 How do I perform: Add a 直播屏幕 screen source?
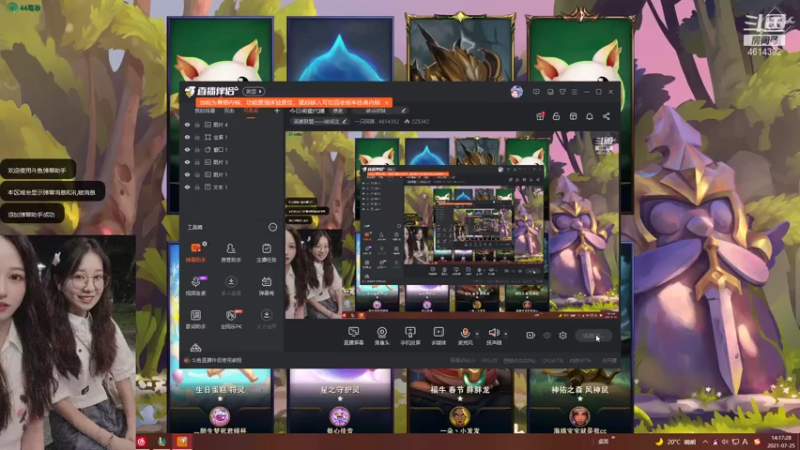[354, 336]
